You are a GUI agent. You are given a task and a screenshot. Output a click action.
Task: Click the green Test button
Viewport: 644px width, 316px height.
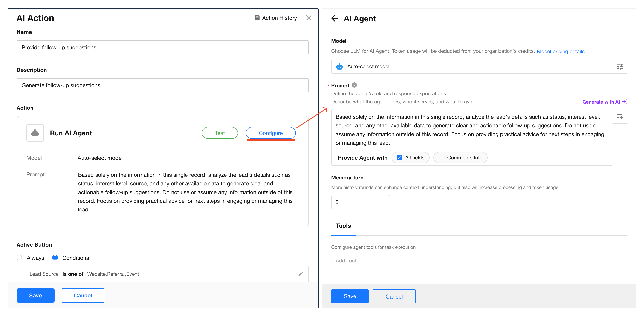tap(220, 133)
